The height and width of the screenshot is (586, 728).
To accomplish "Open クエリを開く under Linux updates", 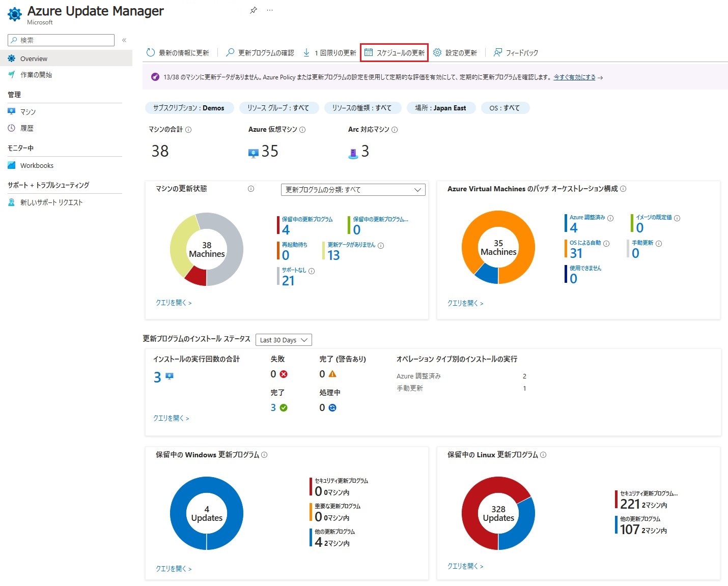I will pyautogui.click(x=465, y=566).
